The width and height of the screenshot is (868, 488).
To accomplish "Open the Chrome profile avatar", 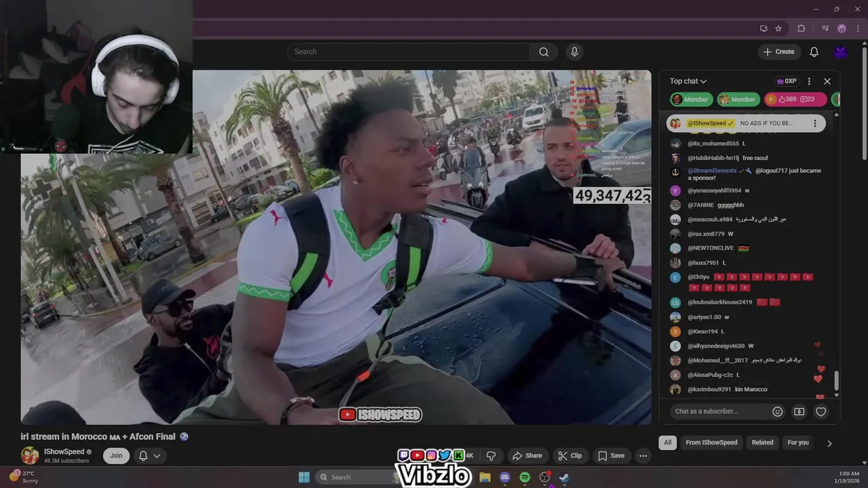I will click(842, 28).
